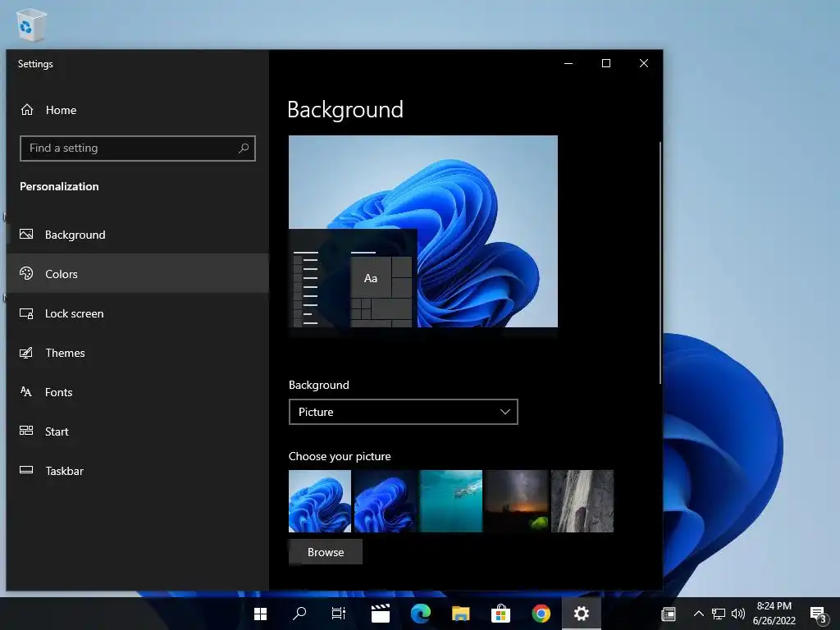This screenshot has height=630, width=840.
Task: Select Themes in Personalization menu
Action: pos(137,353)
